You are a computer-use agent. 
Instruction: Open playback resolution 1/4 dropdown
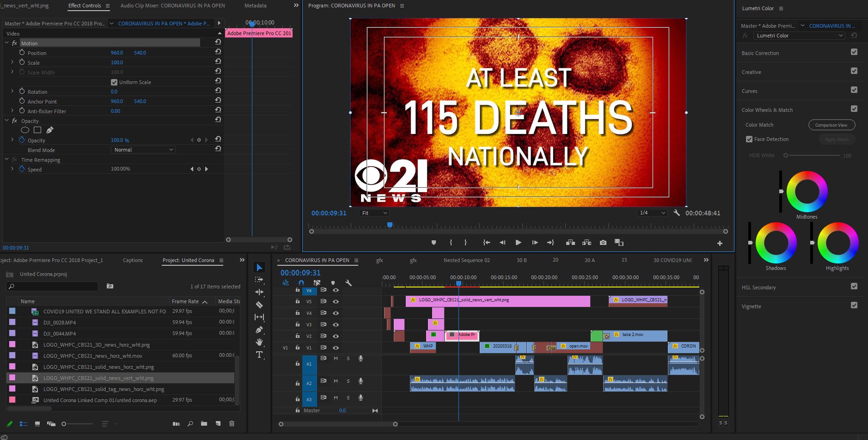coord(653,213)
